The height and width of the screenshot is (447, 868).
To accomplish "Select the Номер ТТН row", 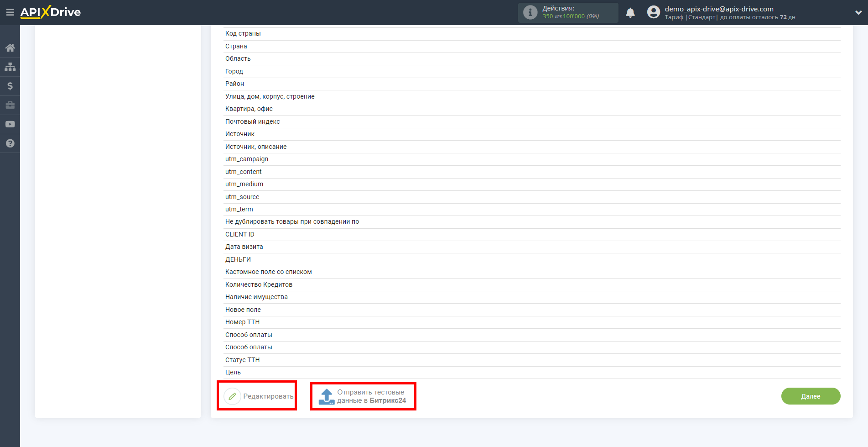I will [532, 322].
